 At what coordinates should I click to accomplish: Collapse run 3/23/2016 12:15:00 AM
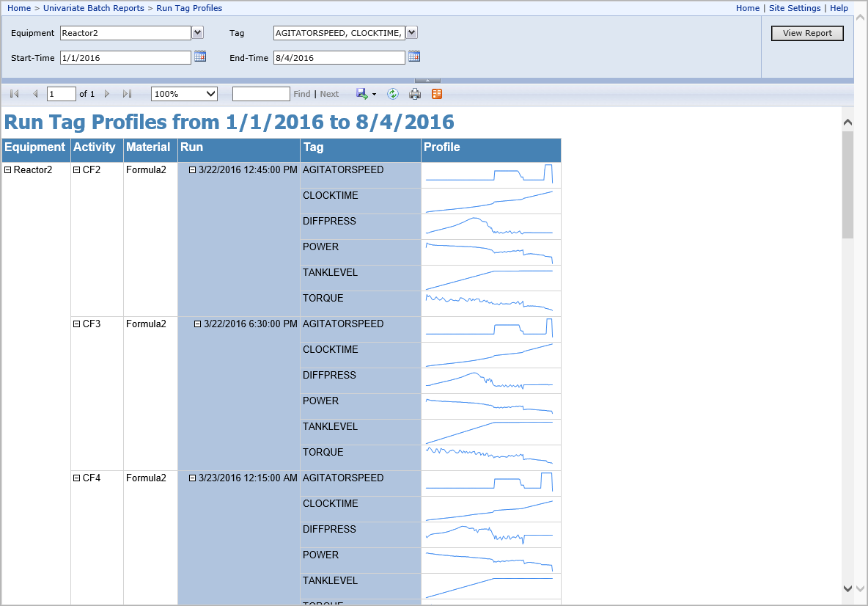pos(192,478)
